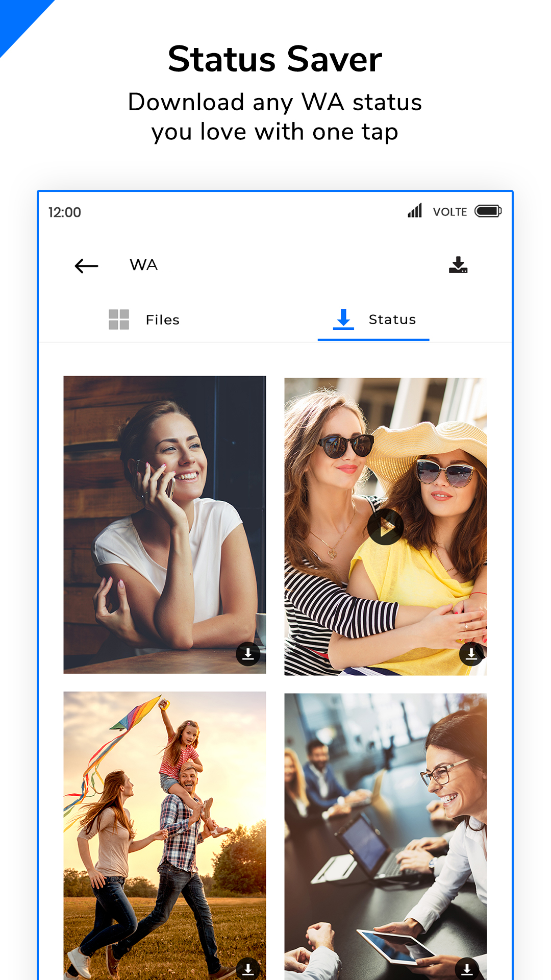Image resolution: width=551 pixels, height=980 pixels.
Task: Switch to the Files tab label
Action: pos(162,320)
